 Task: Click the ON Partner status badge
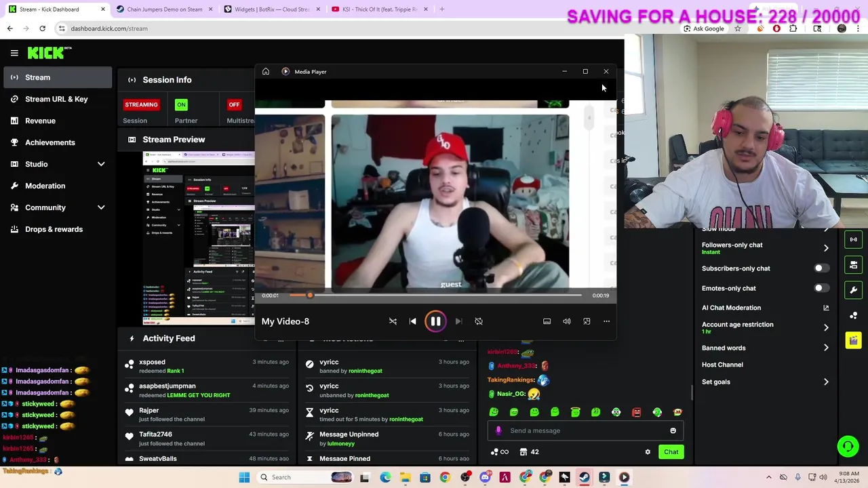point(181,104)
